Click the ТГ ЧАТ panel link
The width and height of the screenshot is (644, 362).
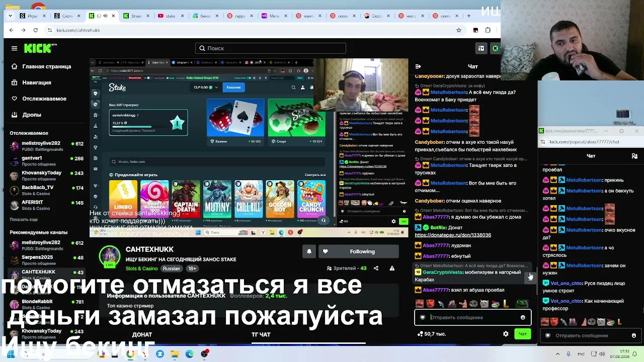coord(261,334)
